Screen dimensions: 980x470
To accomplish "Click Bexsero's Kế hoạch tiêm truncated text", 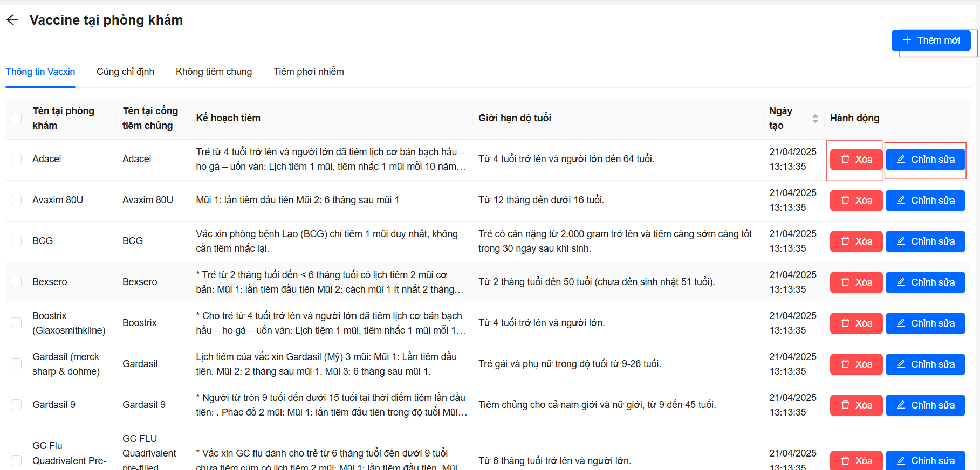I will [x=330, y=282].
